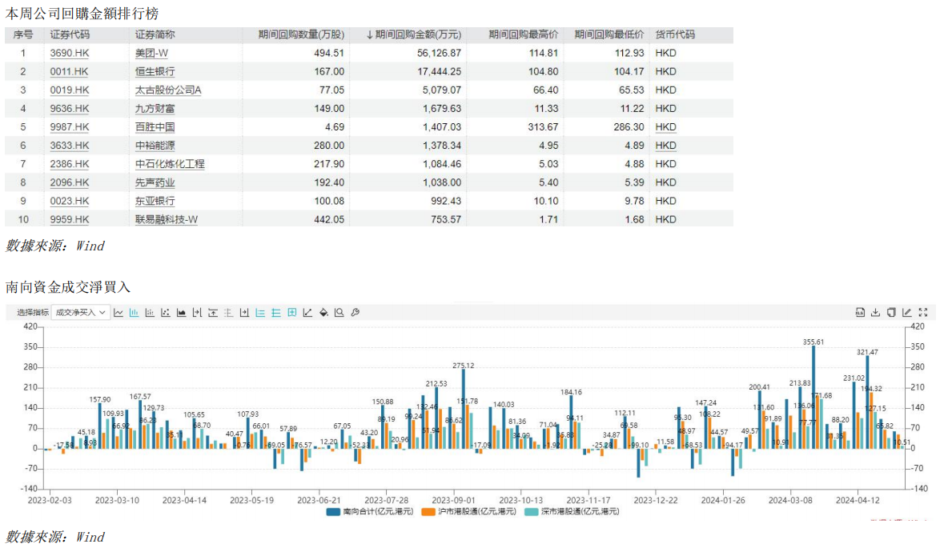944x560 pixels.
Task: Toggle 深市港股通 series in chart legend
Action: tap(572, 512)
